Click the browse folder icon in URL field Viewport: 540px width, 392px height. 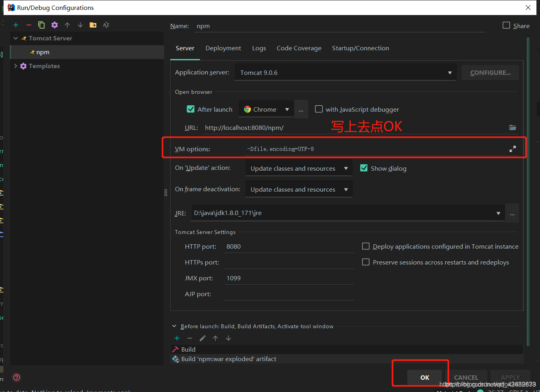[x=513, y=127]
